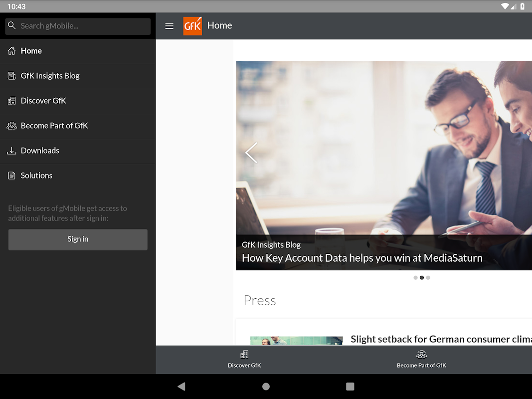Click the GfK Insights Blog newspaper icon

(x=11, y=76)
